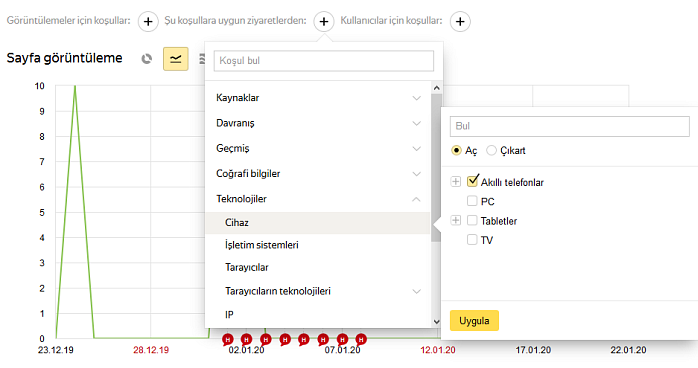The height and width of the screenshot is (368, 698).
Task: Check the PC checkbox
Action: pyautogui.click(x=472, y=201)
